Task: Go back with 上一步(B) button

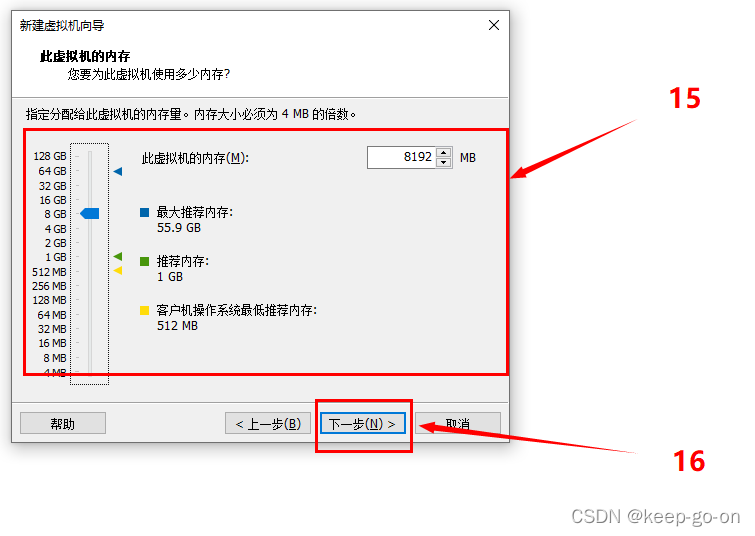Action: pyautogui.click(x=268, y=424)
